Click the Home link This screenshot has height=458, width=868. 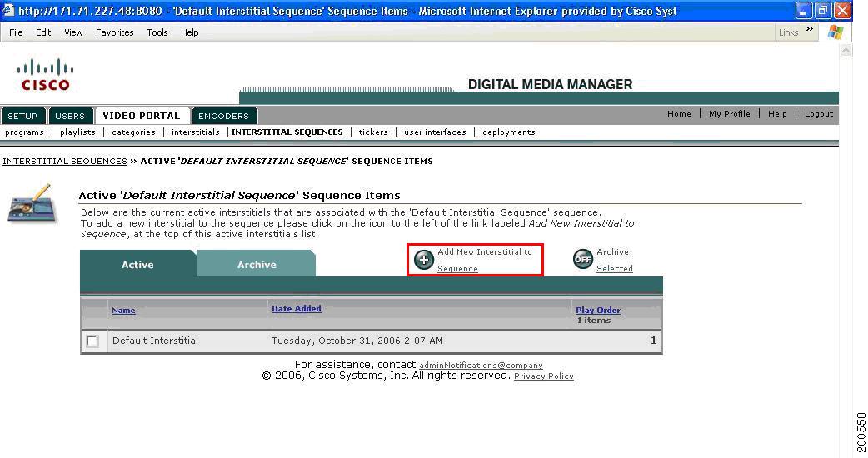[679, 113]
